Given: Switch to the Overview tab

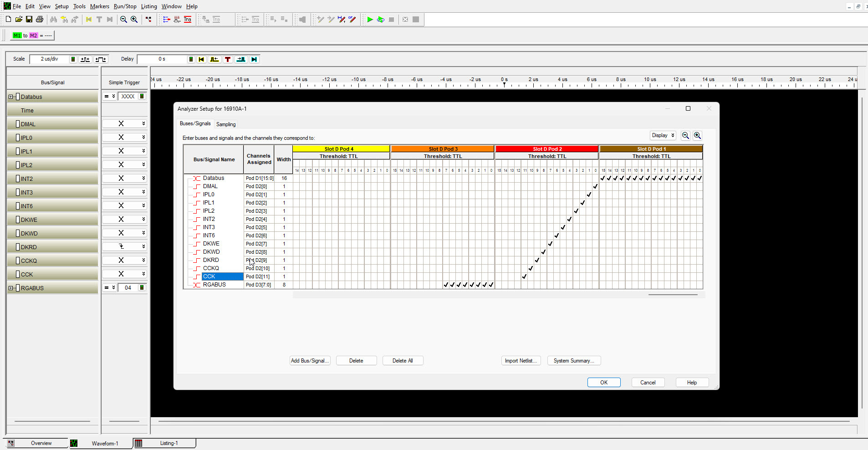Looking at the screenshot, I should pyautogui.click(x=36, y=443).
